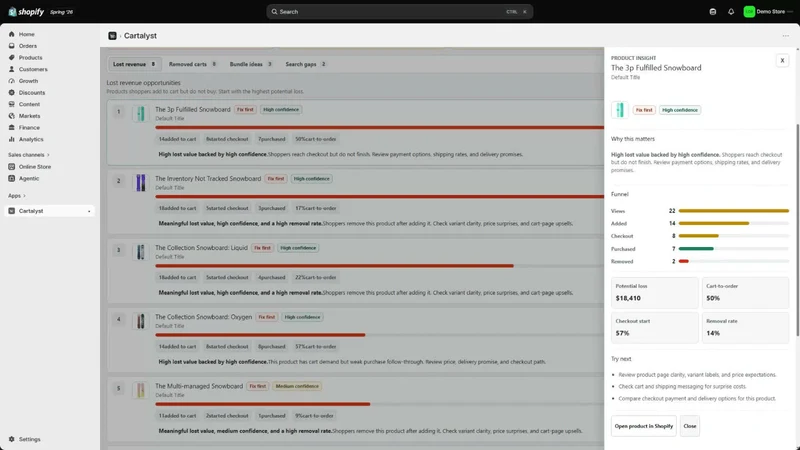Open the Demo Store account menu
The image size is (800, 450).
[x=768, y=12]
